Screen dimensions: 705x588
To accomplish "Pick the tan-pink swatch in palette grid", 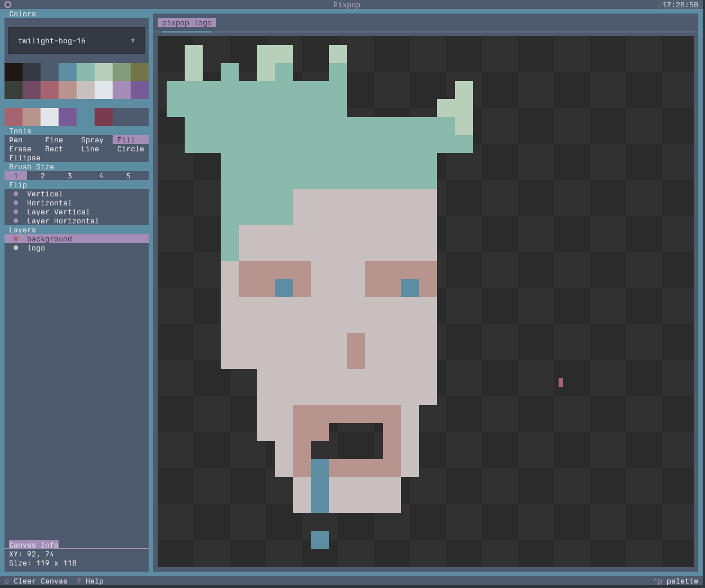I will click(68, 90).
